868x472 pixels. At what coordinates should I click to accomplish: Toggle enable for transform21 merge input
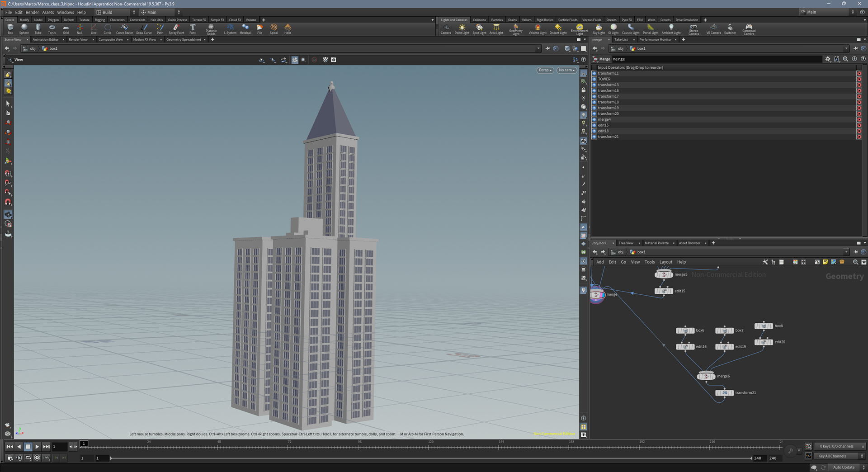click(x=594, y=137)
